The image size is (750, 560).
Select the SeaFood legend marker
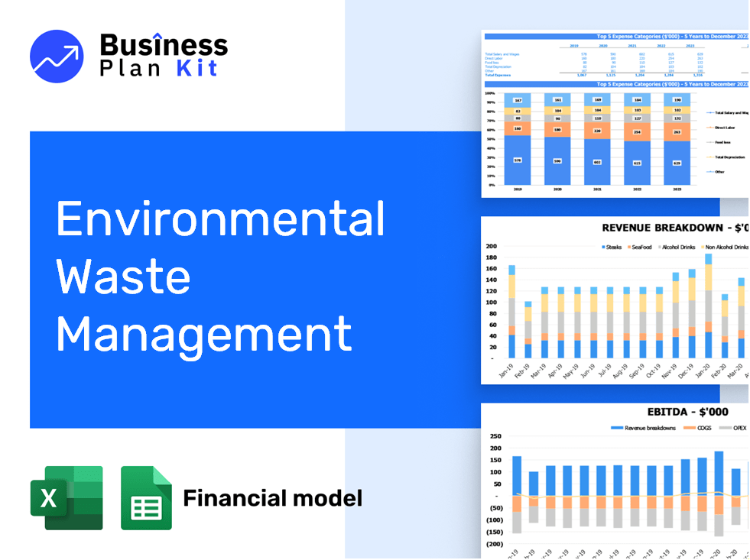pos(628,247)
